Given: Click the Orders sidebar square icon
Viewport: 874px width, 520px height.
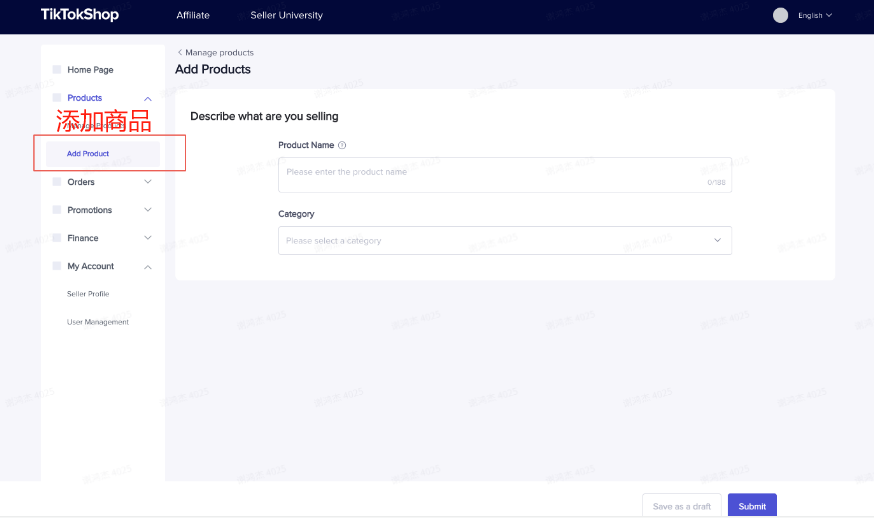Looking at the screenshot, I should 57,182.
